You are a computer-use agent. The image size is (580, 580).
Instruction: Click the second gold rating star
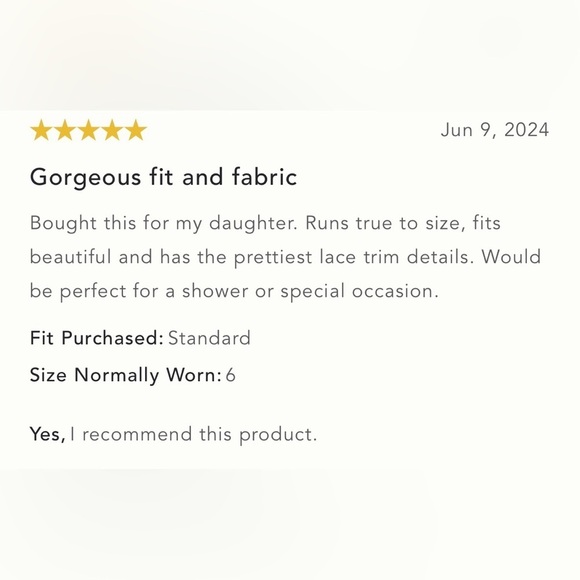(65, 130)
